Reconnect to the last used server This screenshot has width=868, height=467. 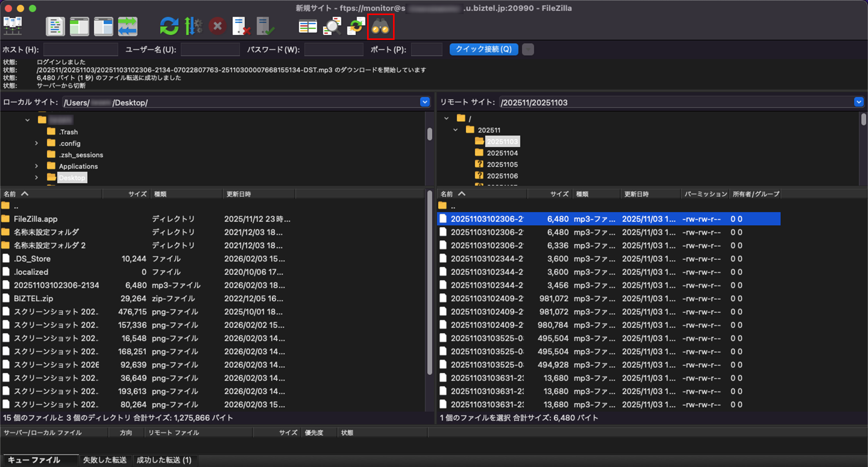(265, 26)
